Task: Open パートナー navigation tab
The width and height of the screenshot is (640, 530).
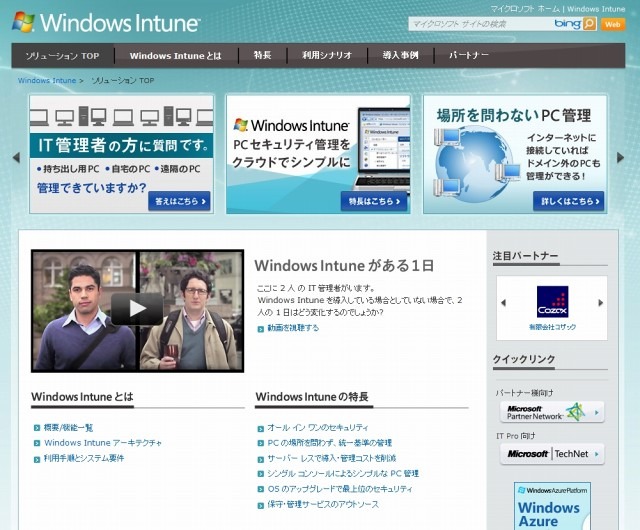Action: tap(469, 55)
